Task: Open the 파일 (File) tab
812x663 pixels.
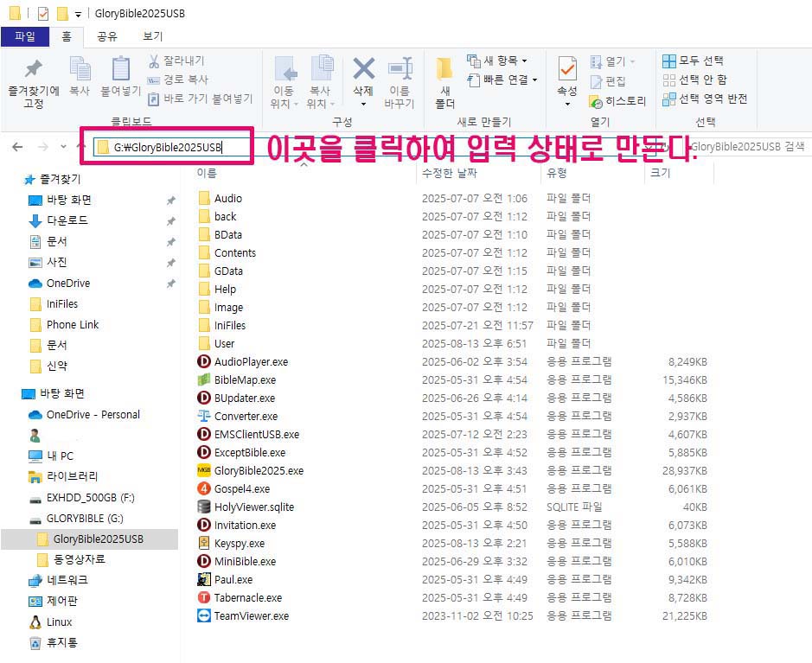Action: 25,36
